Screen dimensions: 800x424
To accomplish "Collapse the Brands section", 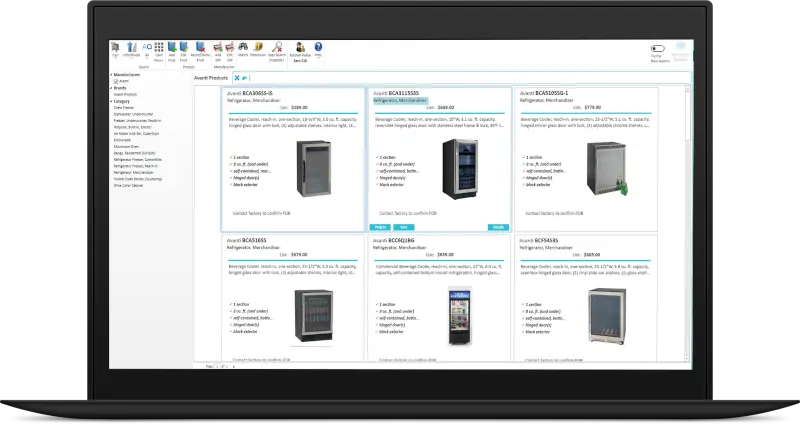I will coord(111,88).
